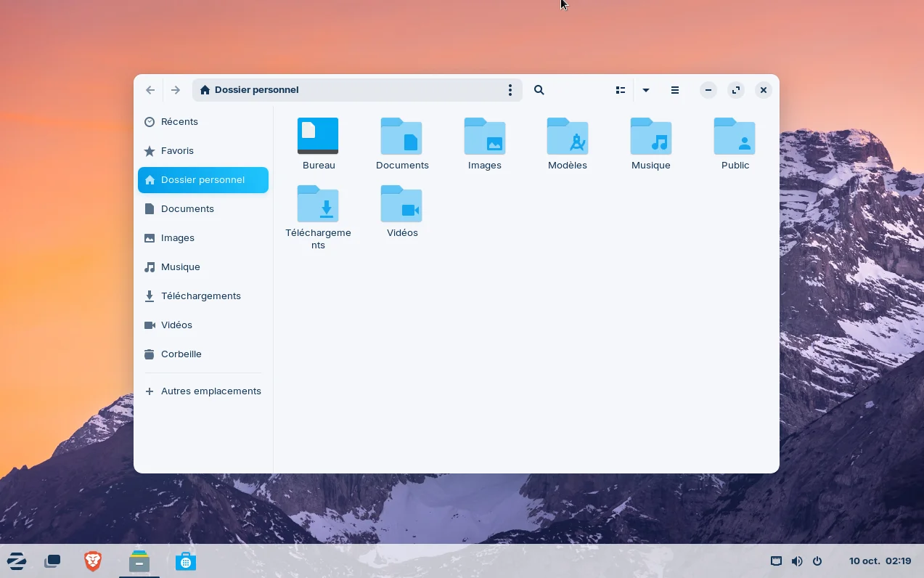Click Dossier personnel in the path bar
This screenshot has width=924, height=578.
click(x=256, y=90)
